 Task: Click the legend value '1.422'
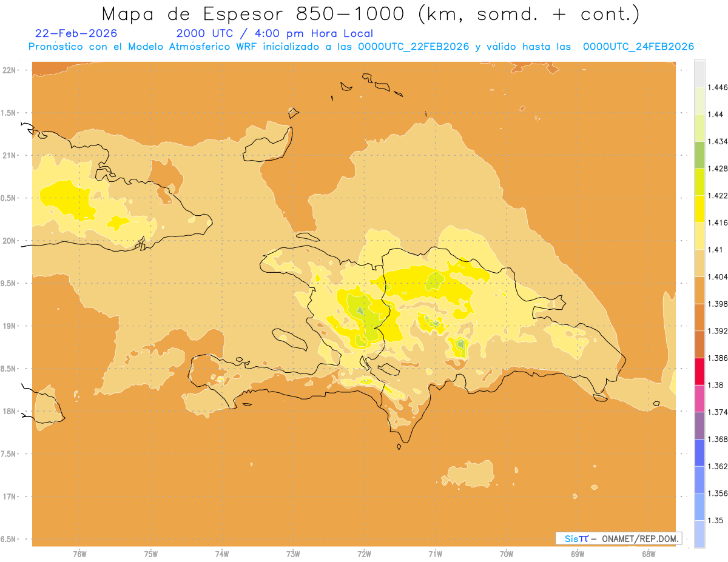pyautogui.click(x=719, y=196)
